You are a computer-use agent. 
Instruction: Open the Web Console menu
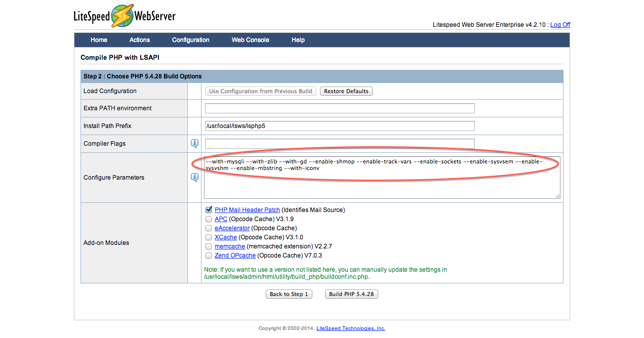(251, 40)
